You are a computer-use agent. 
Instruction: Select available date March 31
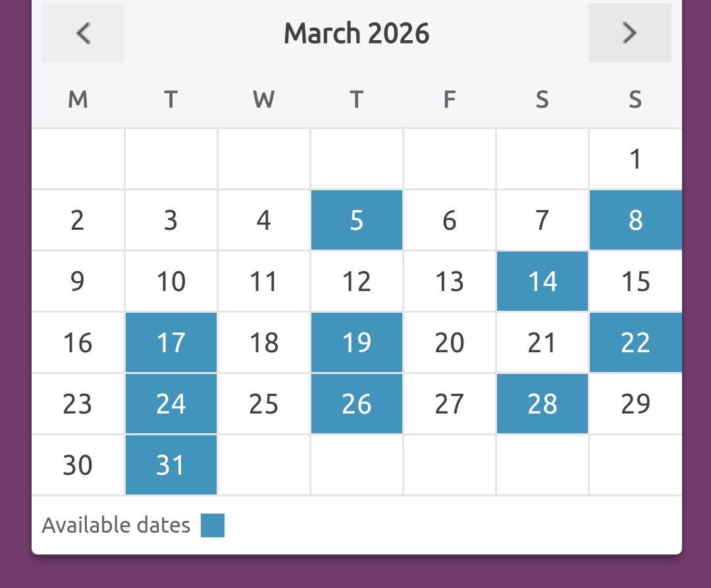171,465
